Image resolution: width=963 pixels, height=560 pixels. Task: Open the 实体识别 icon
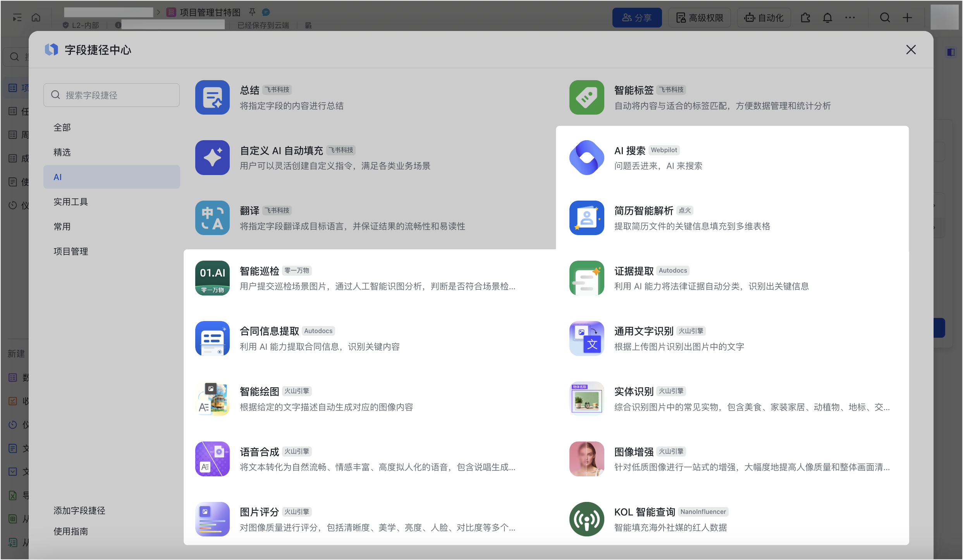coord(586,399)
